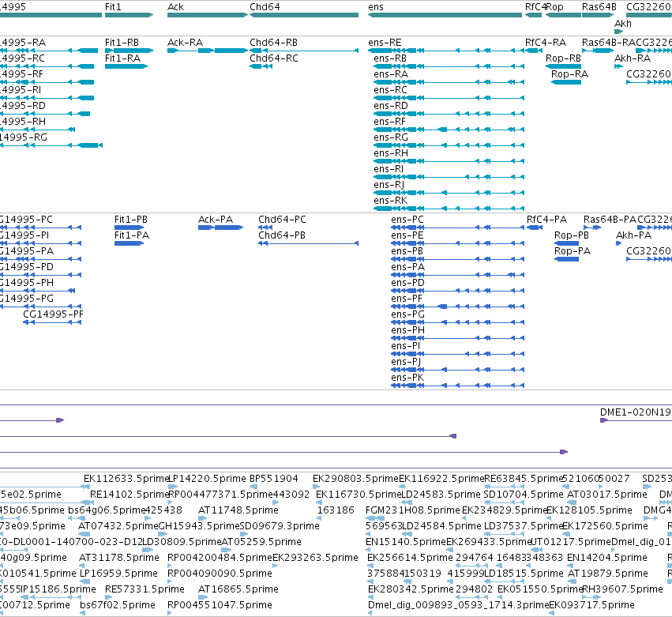672x617 pixels.
Task: Select the Akh gene label under Ras64B
Action: 623,23
